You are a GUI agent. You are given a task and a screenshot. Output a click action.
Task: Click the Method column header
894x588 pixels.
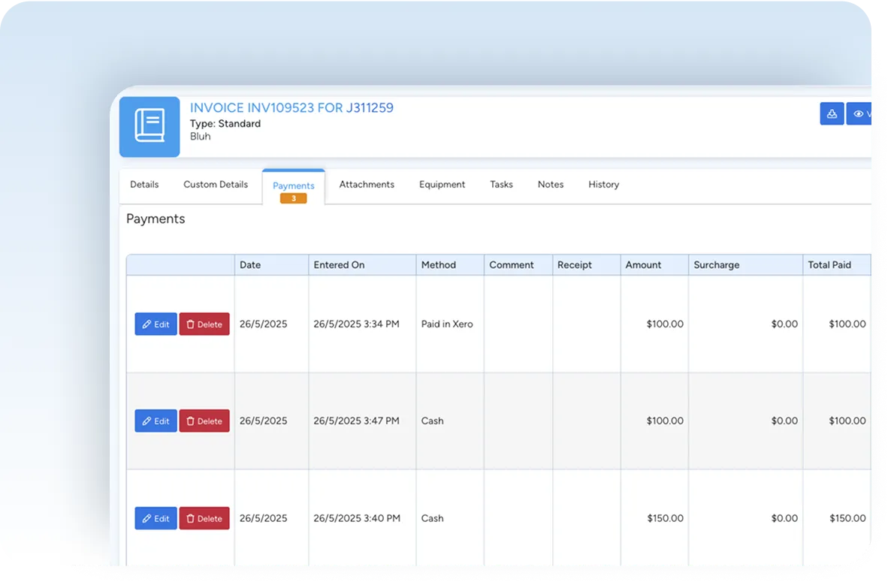point(450,265)
